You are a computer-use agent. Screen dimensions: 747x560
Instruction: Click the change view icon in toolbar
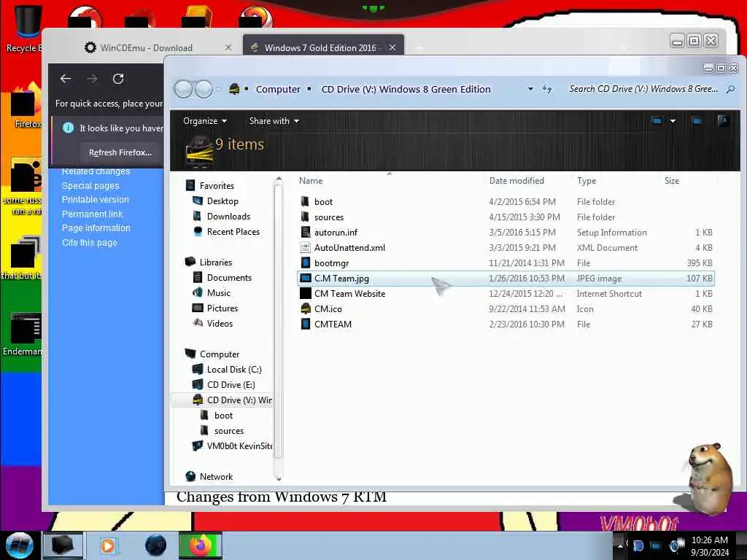657,121
